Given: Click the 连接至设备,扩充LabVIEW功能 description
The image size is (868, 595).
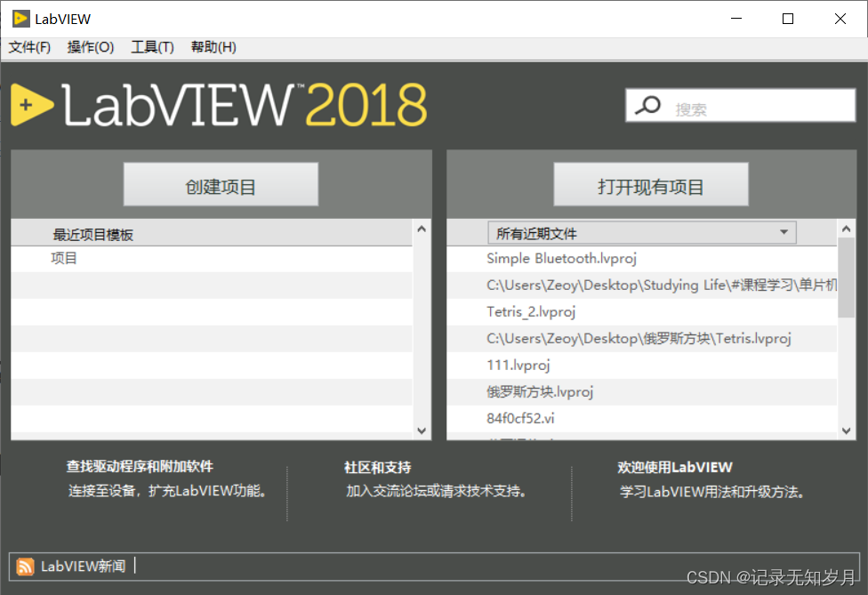Looking at the screenshot, I should pyautogui.click(x=168, y=491).
